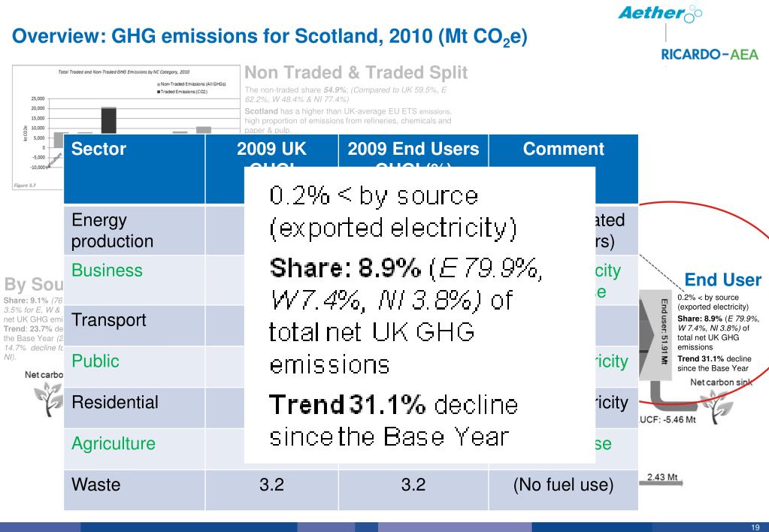The image size is (769, 532).
Task: Click the partially hidden 'By Sou' heading
Action: [x=34, y=284]
